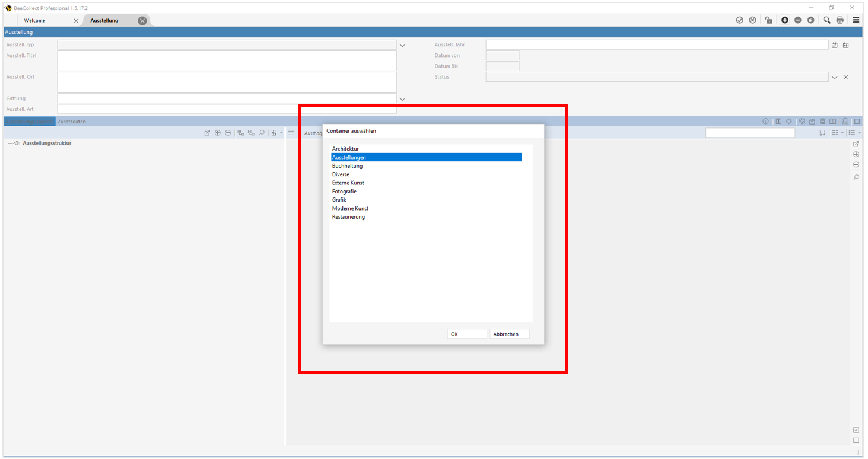The height and width of the screenshot is (459, 868).
Task: Click the color palette icon in the panel bar
Action: 802,122
